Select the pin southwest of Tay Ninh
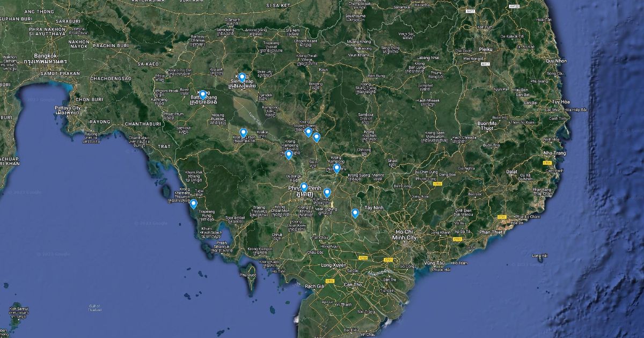Screen dimensions: 644x338 pyautogui.click(x=355, y=213)
